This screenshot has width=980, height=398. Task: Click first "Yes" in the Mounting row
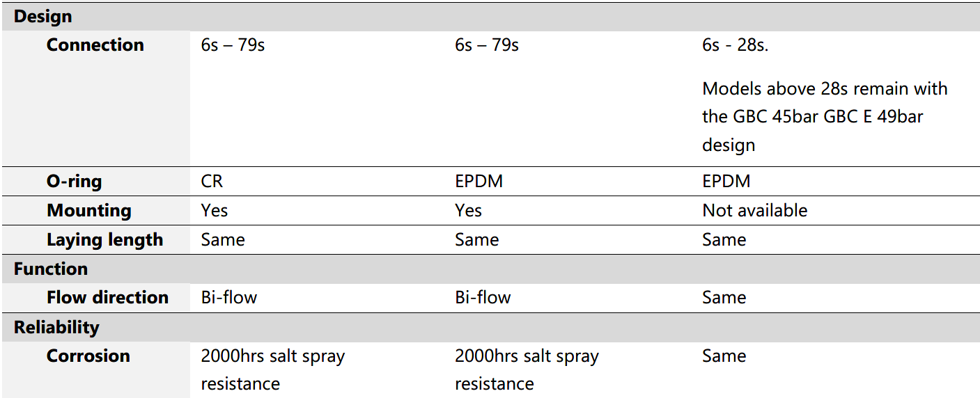pyautogui.click(x=214, y=210)
